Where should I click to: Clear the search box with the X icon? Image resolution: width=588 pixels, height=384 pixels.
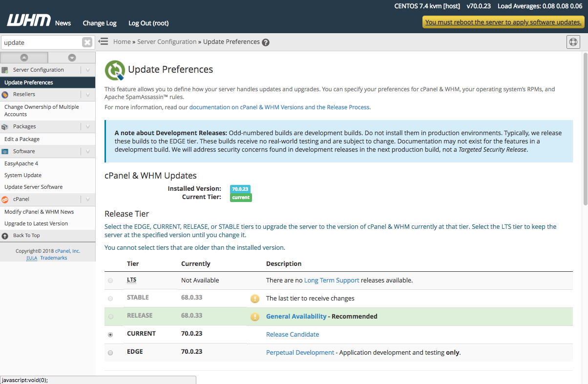tap(87, 42)
